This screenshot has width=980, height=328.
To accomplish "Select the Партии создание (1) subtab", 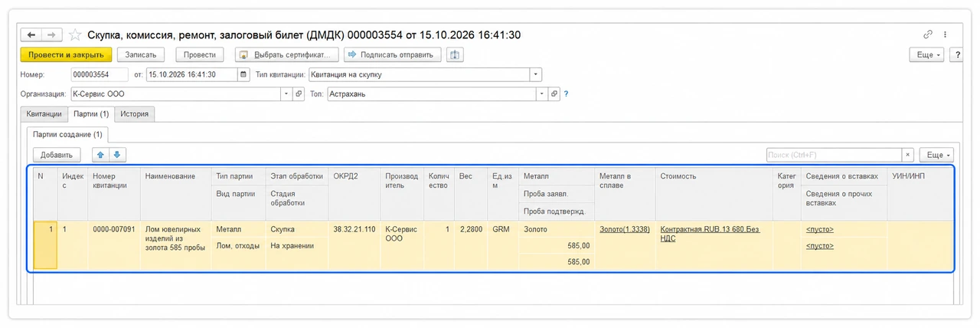I will (67, 134).
